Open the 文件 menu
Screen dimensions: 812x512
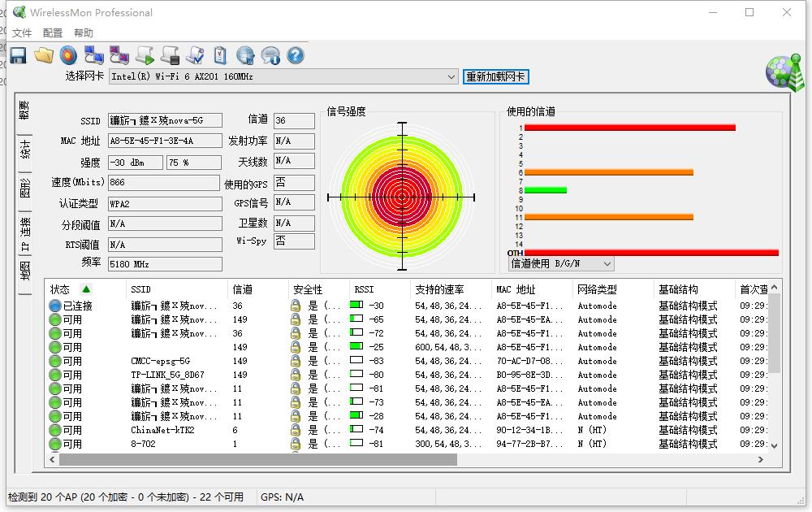[22, 33]
